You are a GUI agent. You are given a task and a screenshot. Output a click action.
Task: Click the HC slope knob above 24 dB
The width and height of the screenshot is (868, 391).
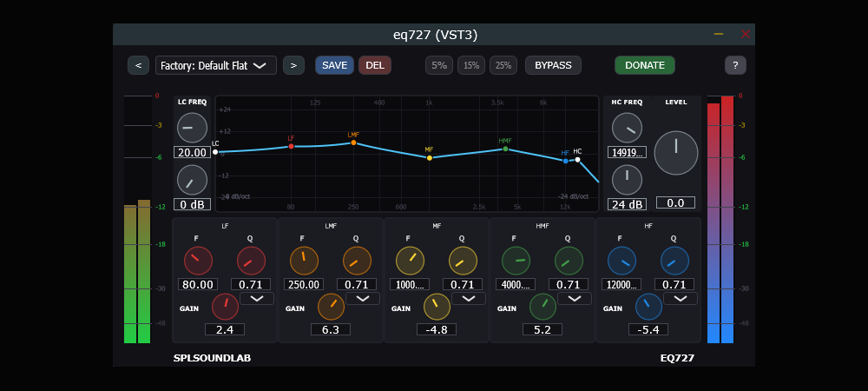click(x=627, y=180)
